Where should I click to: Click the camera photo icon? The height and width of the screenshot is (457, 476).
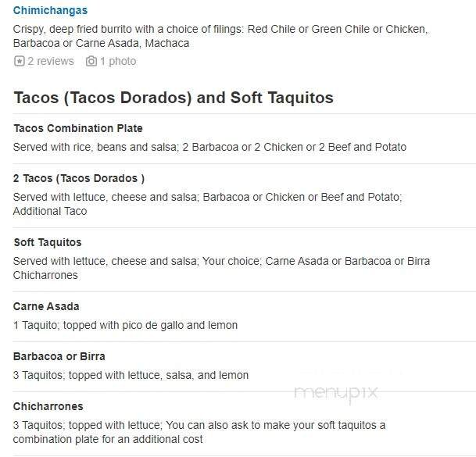[x=91, y=61]
